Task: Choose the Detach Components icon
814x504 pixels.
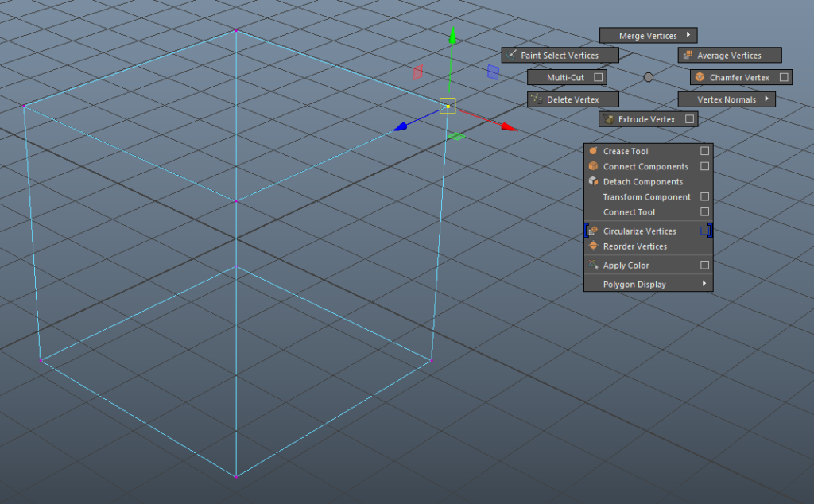Action: (593, 181)
